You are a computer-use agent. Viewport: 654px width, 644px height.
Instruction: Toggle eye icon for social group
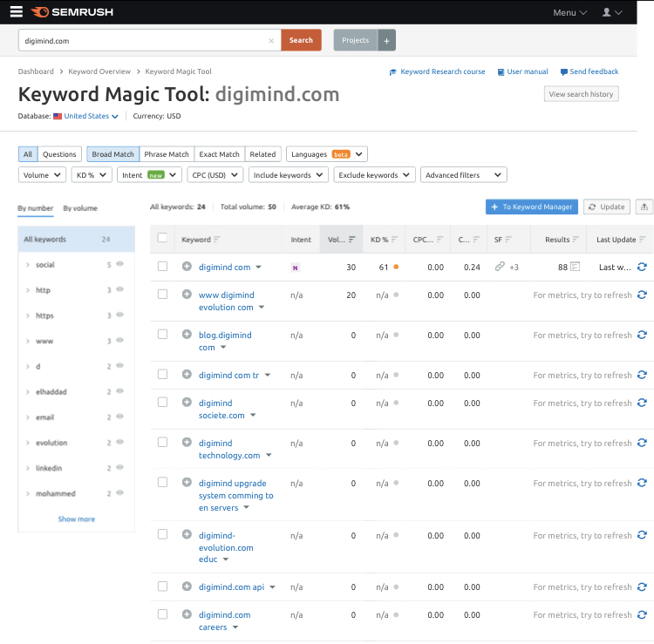point(119,264)
